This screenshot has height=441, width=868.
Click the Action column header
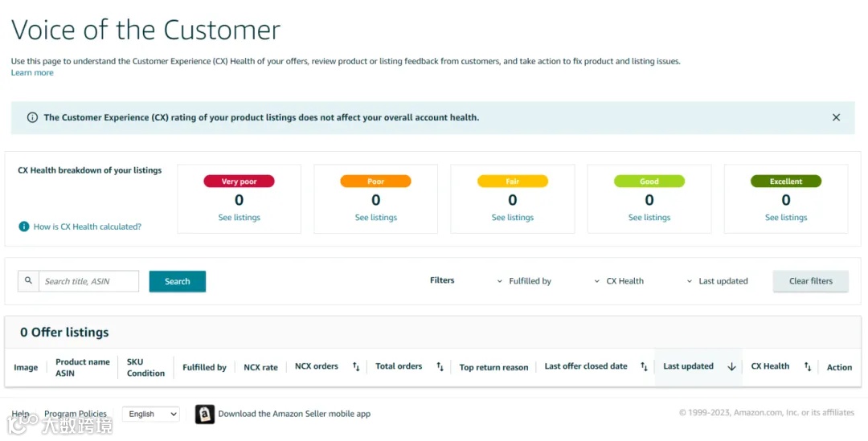coord(839,367)
